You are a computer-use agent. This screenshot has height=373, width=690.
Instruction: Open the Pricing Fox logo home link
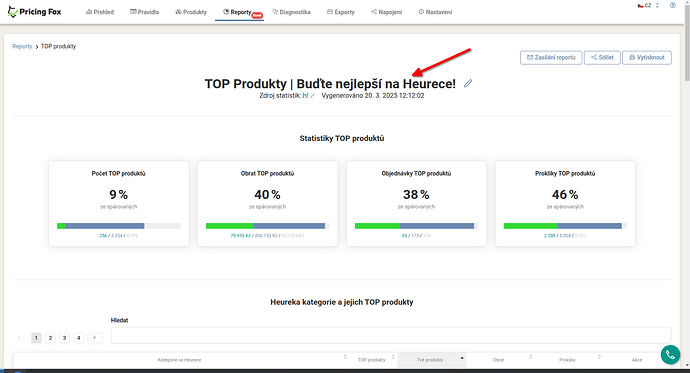pos(34,12)
